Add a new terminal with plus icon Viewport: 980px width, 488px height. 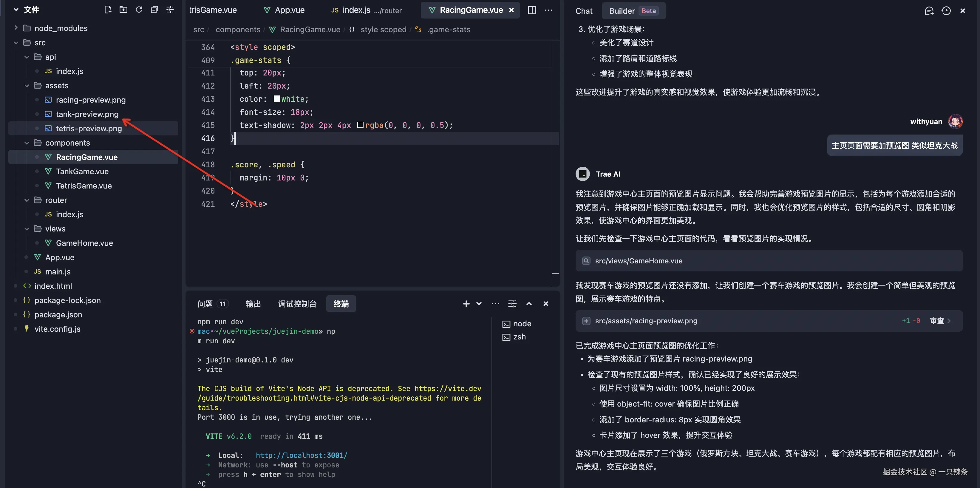click(466, 304)
